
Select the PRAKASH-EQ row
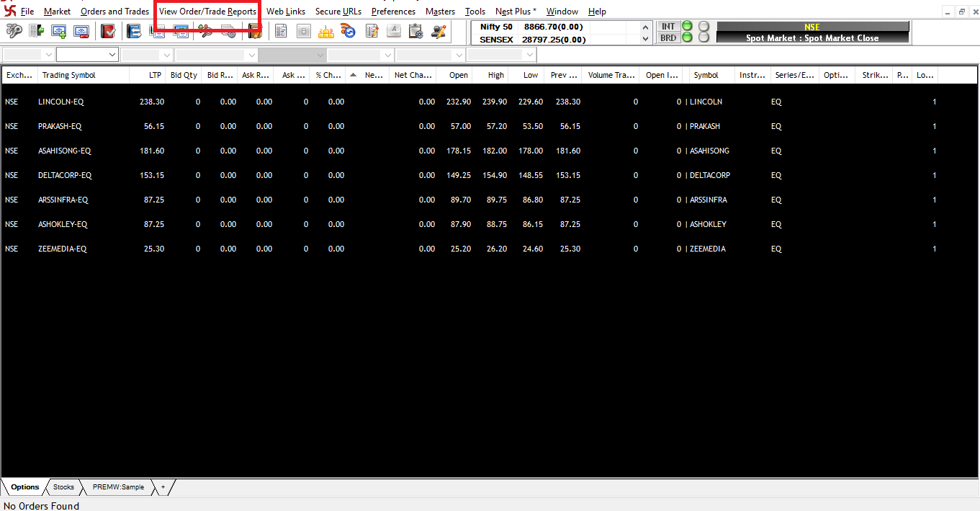pos(490,126)
